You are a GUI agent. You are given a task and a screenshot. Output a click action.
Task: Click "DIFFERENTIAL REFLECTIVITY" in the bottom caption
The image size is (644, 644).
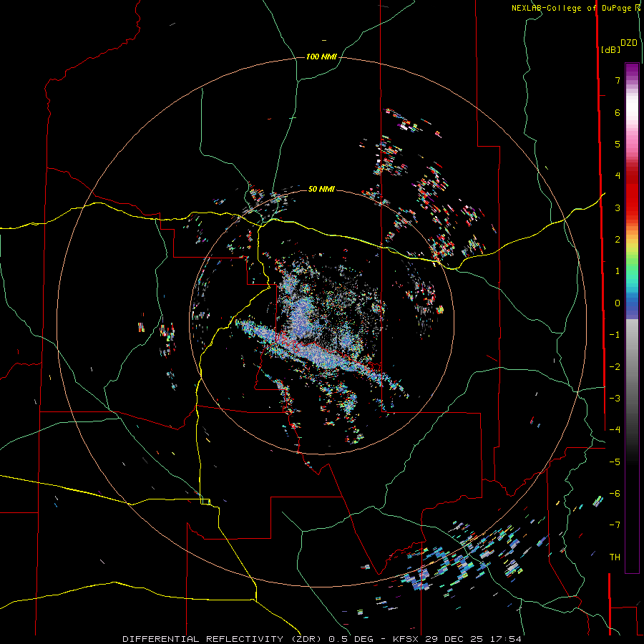click(203, 639)
